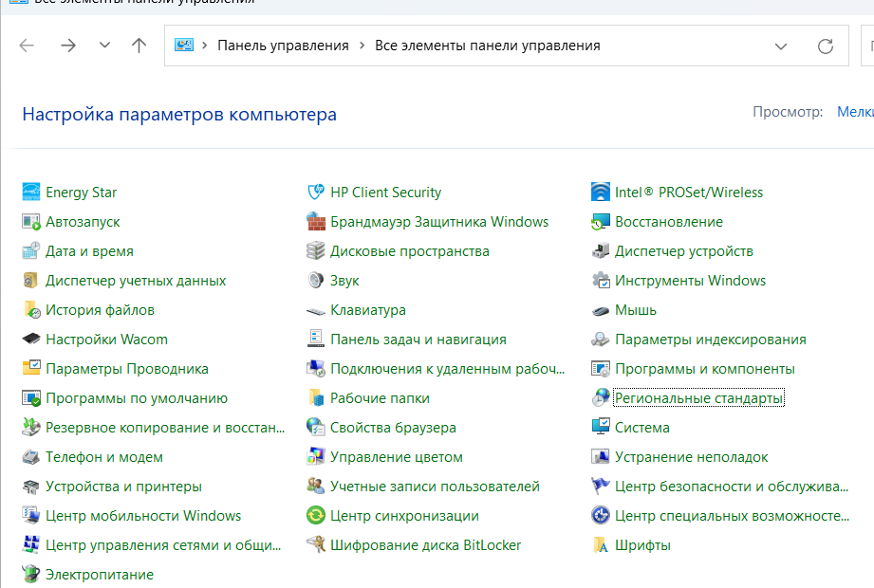Open the address bar history dropdown
This screenshot has height=588, width=874.
tap(781, 46)
